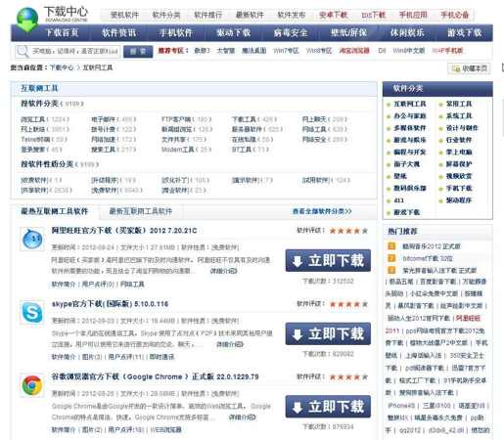Expand 查看全部软件分类 link
The width and height of the screenshot is (504, 440).
[322, 211]
